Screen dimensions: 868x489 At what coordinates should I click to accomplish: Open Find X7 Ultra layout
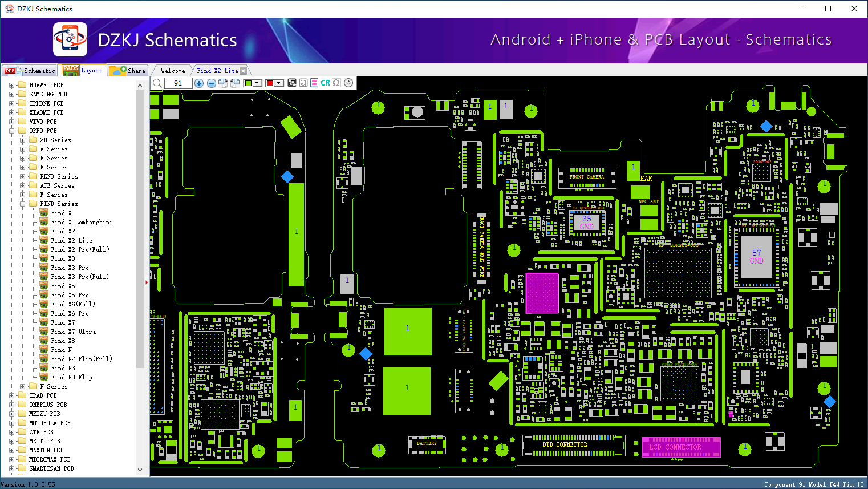coord(74,332)
